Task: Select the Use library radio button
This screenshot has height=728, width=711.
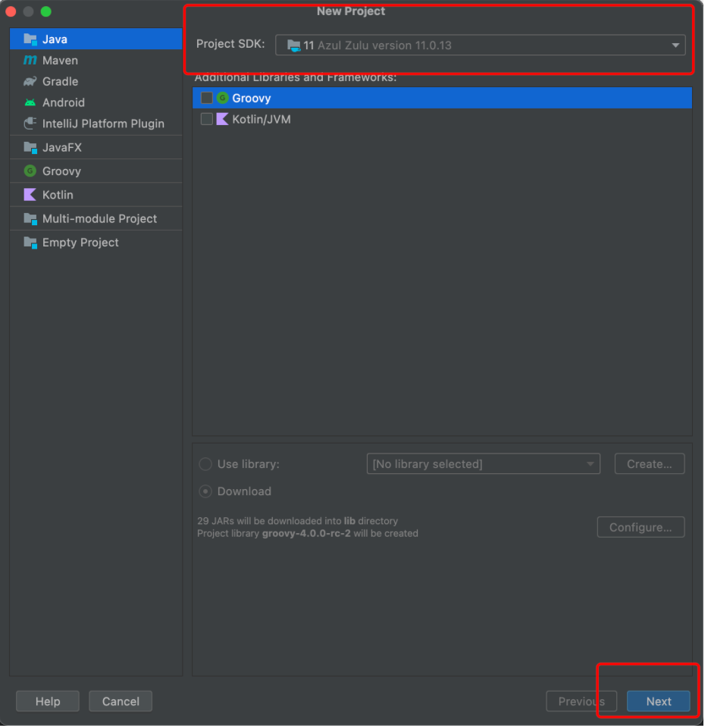Action: [206, 465]
